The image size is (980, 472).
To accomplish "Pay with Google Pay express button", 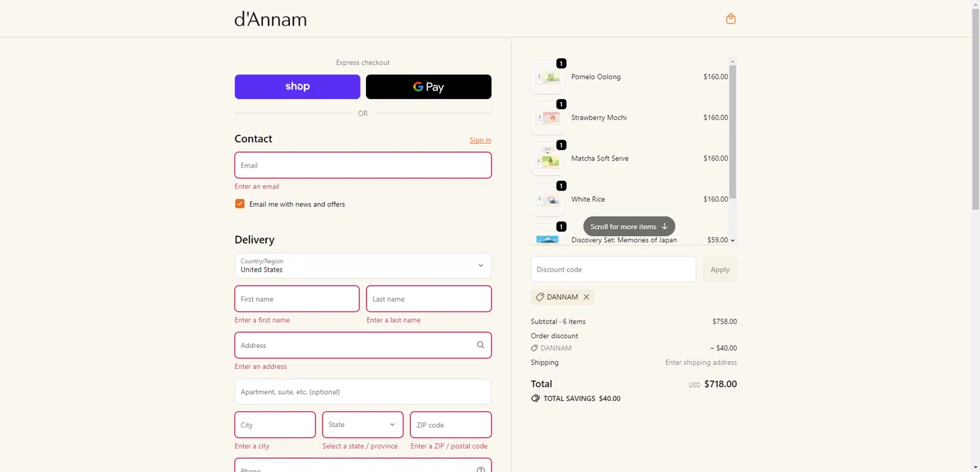I will (x=429, y=87).
